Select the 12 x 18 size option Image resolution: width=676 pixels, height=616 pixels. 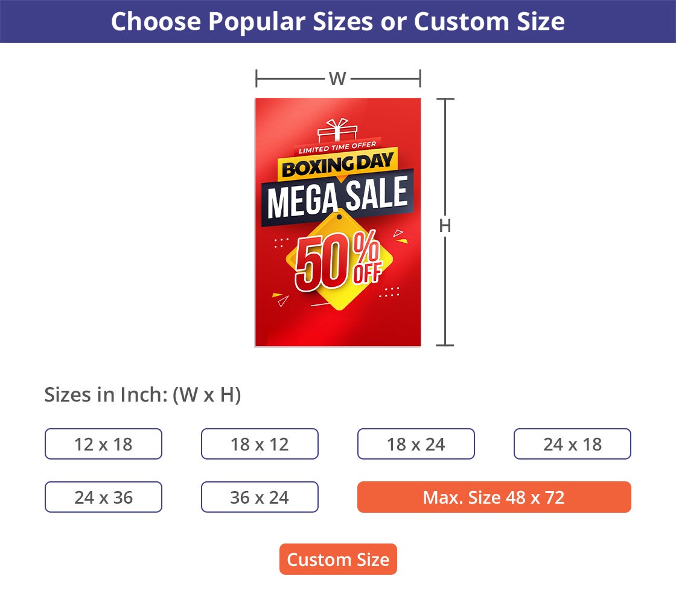click(x=103, y=443)
